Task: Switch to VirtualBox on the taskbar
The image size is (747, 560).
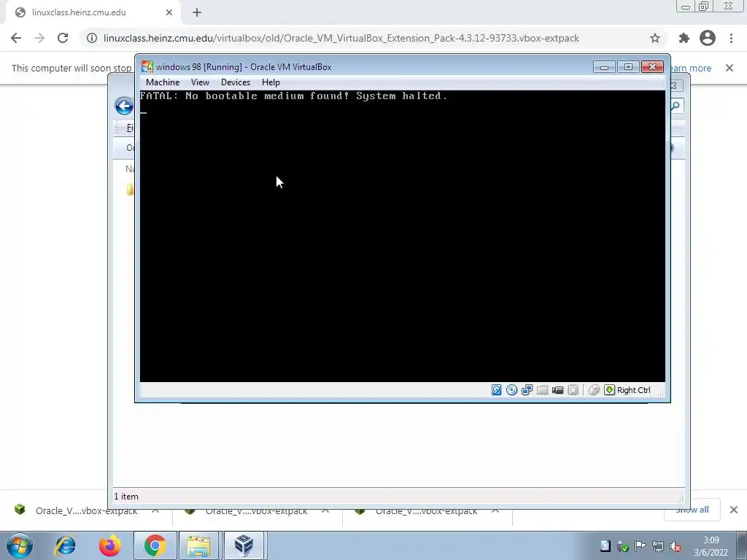Action: [x=244, y=545]
